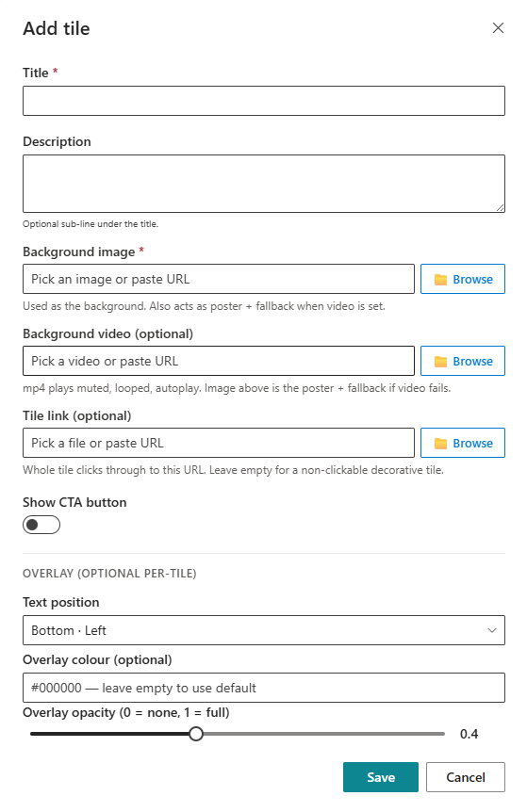Click folder icon in Tile link Browse
This screenshot has height=812, width=527.
click(440, 444)
